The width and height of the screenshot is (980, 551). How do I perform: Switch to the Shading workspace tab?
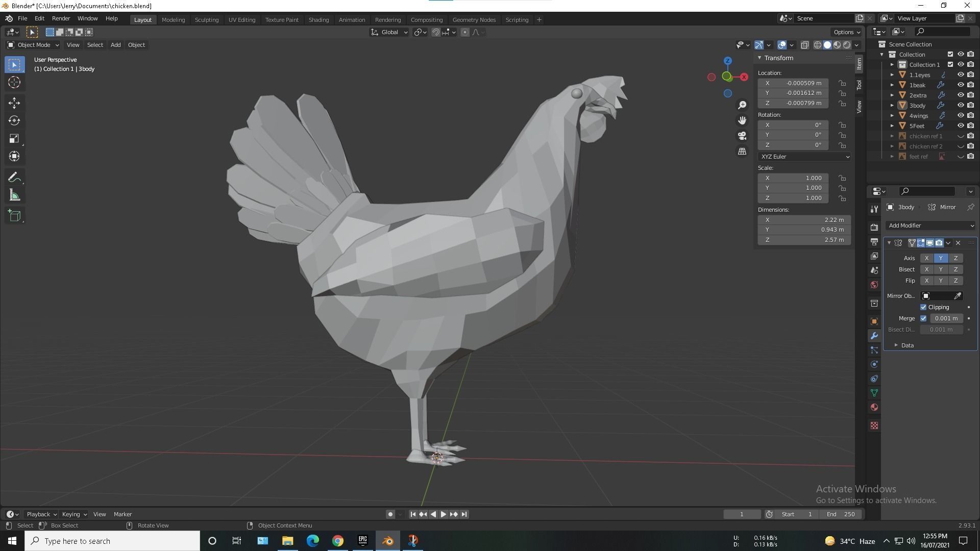(x=318, y=19)
